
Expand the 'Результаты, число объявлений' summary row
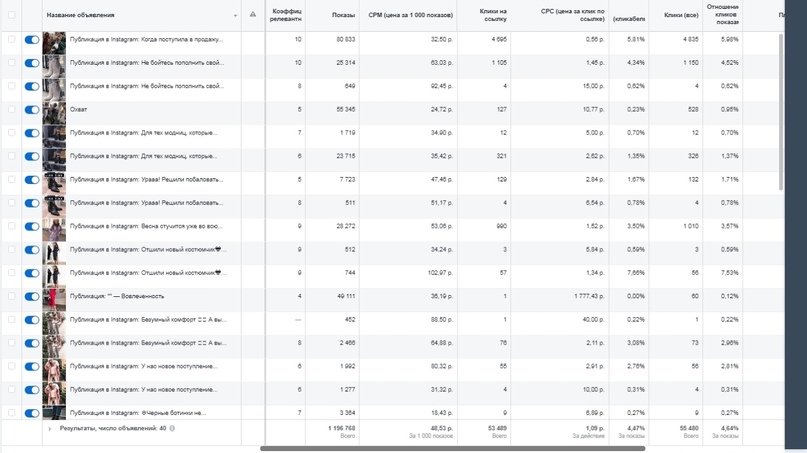tap(50, 428)
